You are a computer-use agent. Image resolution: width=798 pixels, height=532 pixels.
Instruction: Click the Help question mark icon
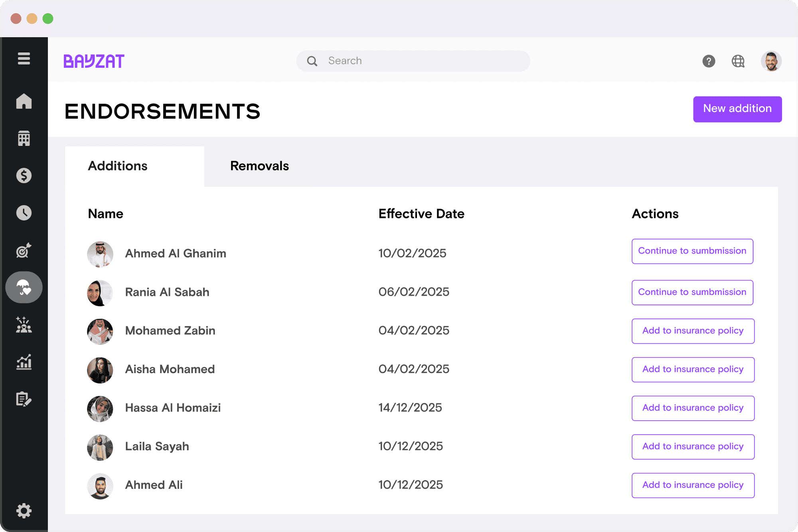[x=708, y=61]
